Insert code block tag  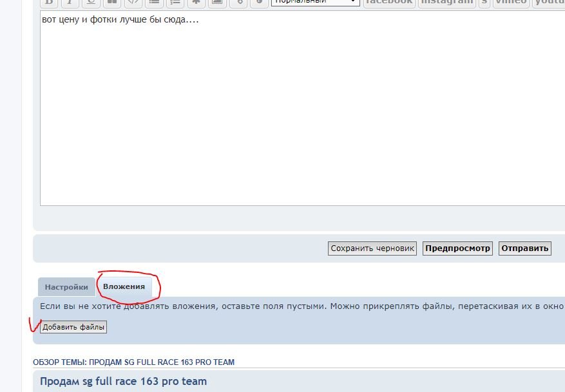coord(133,3)
